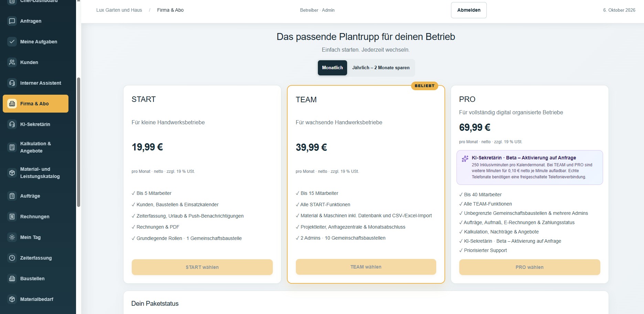
Task: Click the Baustellen building icon
Action: [12, 279]
